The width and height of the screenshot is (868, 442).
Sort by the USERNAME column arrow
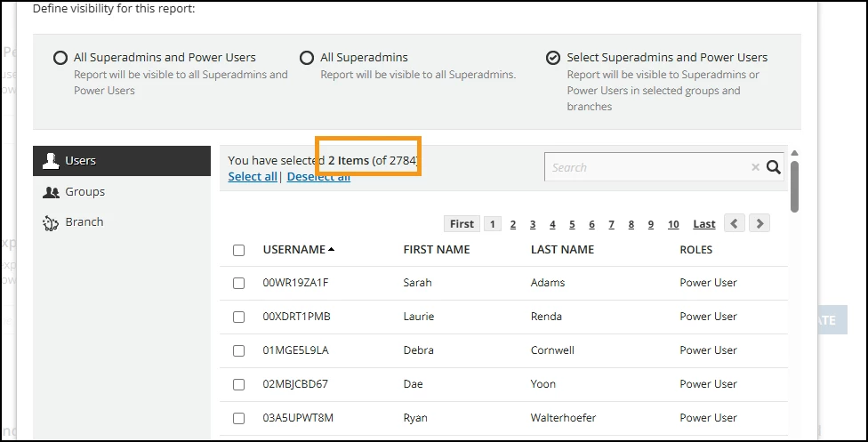pos(332,250)
